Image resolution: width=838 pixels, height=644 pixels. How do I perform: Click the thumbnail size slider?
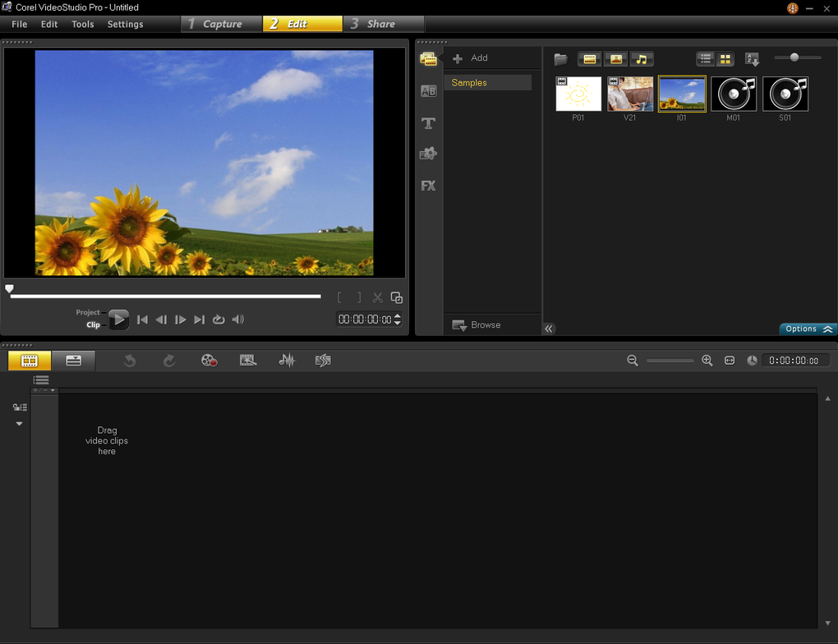pos(794,57)
